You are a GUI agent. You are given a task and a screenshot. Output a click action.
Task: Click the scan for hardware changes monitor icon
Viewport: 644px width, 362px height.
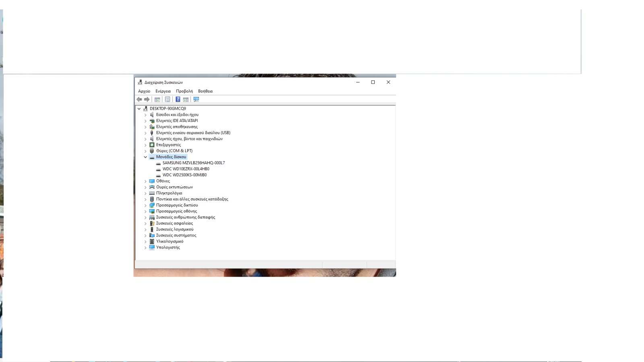(196, 99)
